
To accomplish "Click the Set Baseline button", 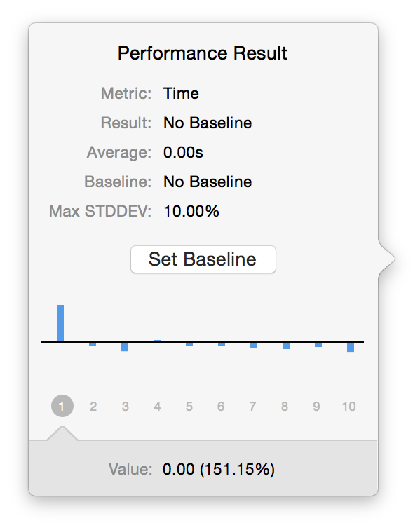I will [x=203, y=259].
